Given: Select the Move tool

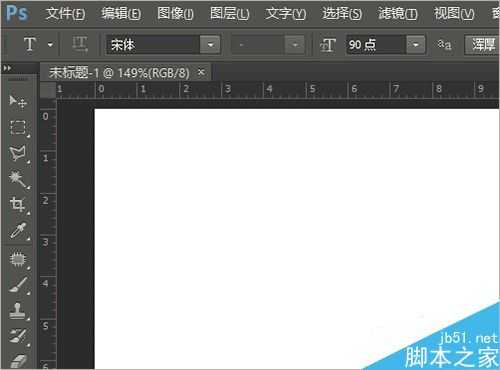Looking at the screenshot, I should click(x=18, y=102).
